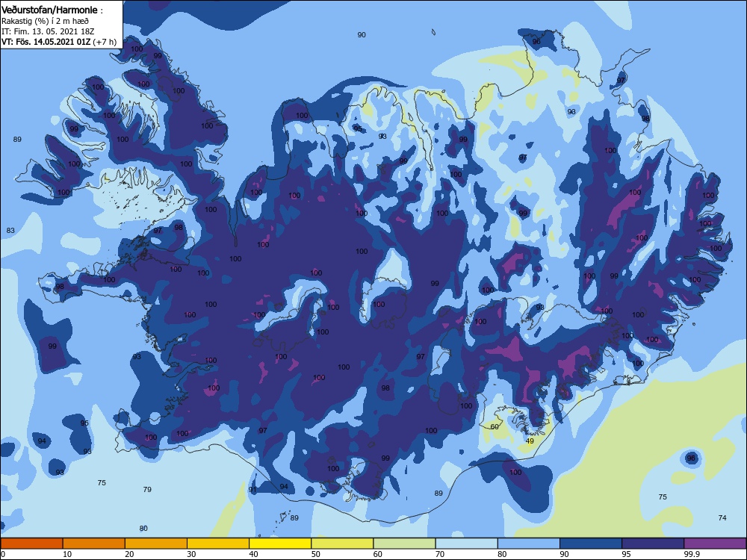This screenshot has width=747, height=560.
Task: Click the amber 20–30 legend swatch
Action: (156, 544)
